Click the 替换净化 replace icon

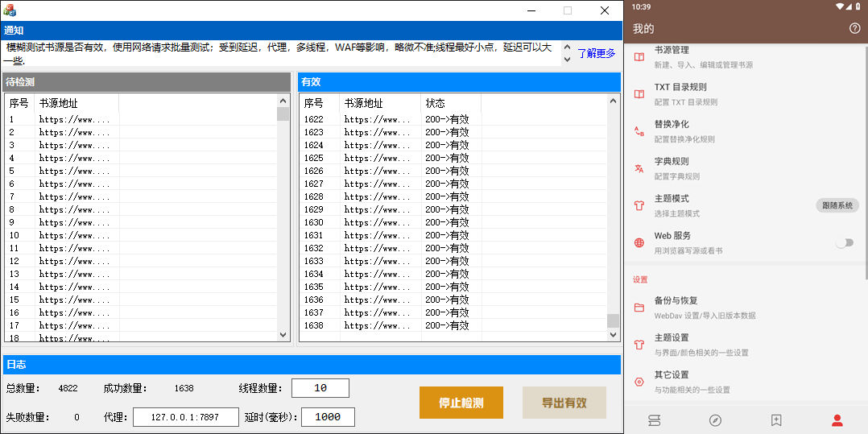coord(639,131)
